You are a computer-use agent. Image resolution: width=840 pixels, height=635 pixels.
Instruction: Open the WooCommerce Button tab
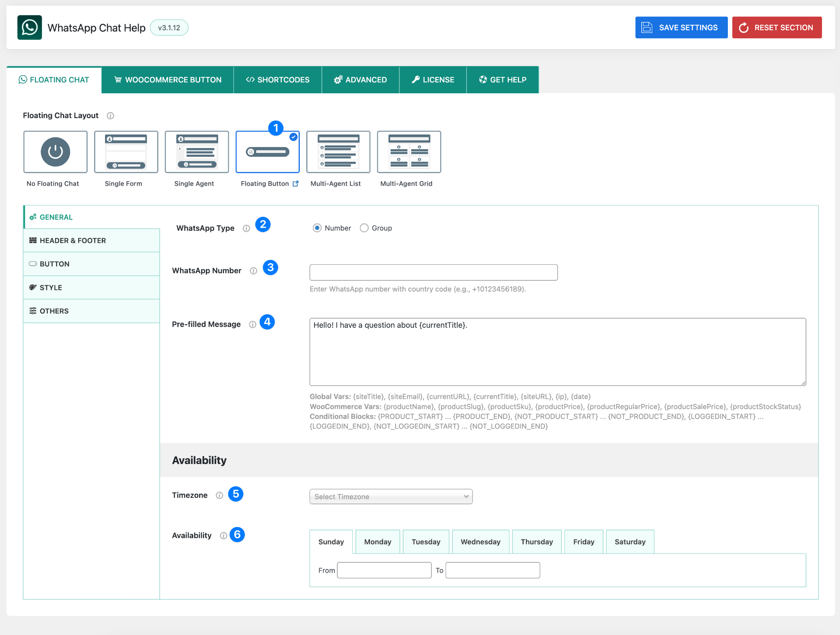coord(168,80)
